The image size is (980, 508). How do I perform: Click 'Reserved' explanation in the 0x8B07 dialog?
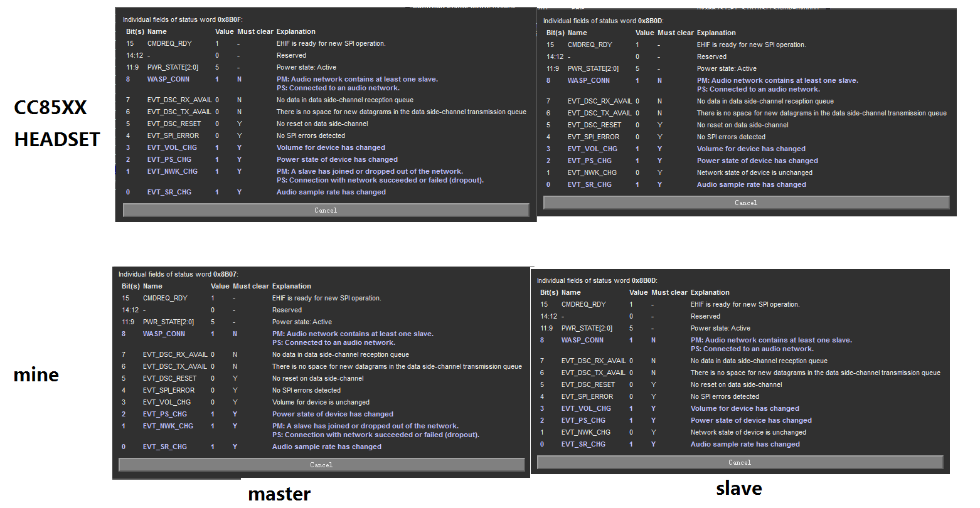point(287,310)
